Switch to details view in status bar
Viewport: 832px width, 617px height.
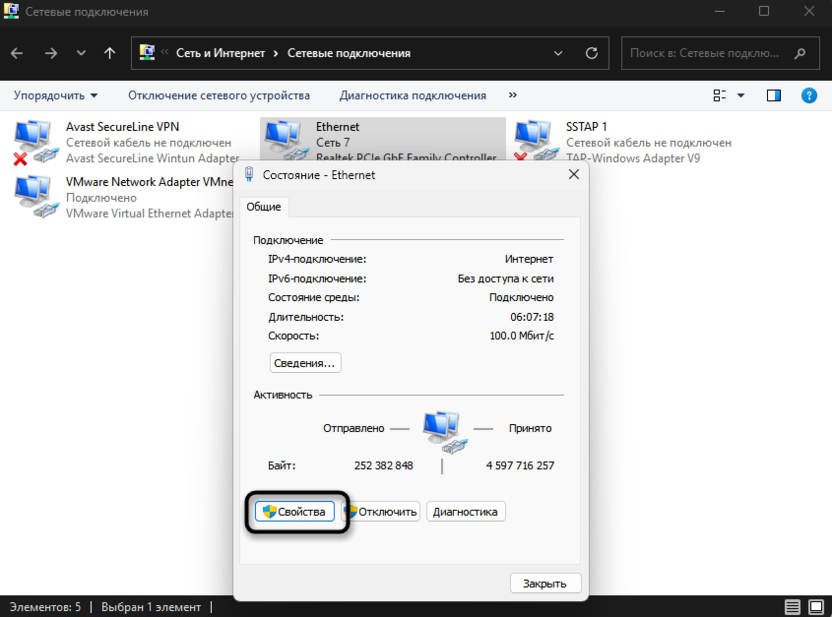click(x=792, y=607)
